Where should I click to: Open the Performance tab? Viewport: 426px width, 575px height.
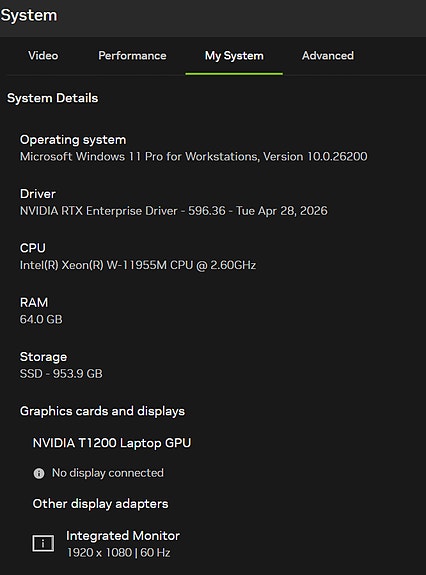132,56
